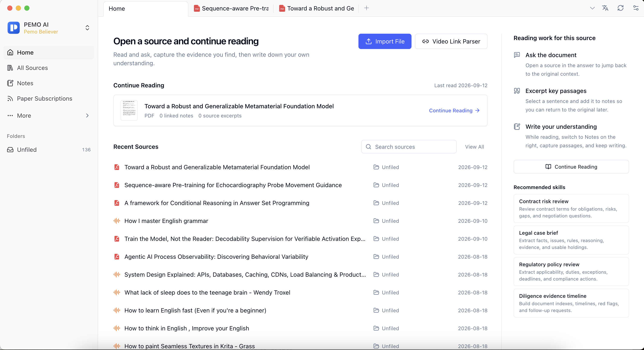Open the Diligence evidence timeline skill card

click(571, 303)
